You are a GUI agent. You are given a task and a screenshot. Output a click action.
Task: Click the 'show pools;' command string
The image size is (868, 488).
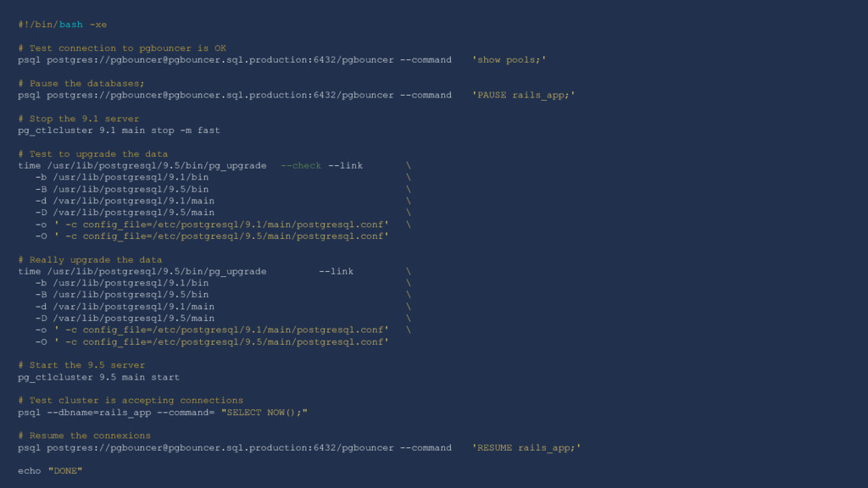coord(509,60)
